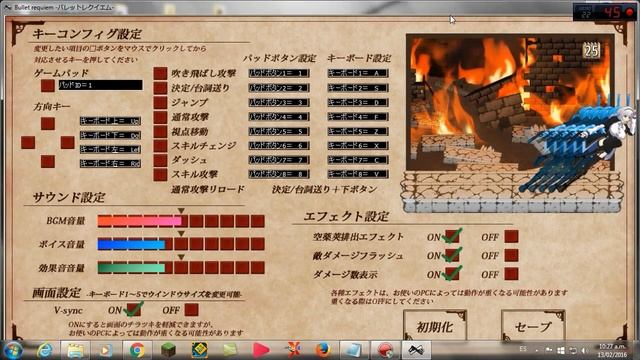This screenshot has height=360, width=640.
Task: Open File Explorer from taskbar
Action: [x=76, y=350]
